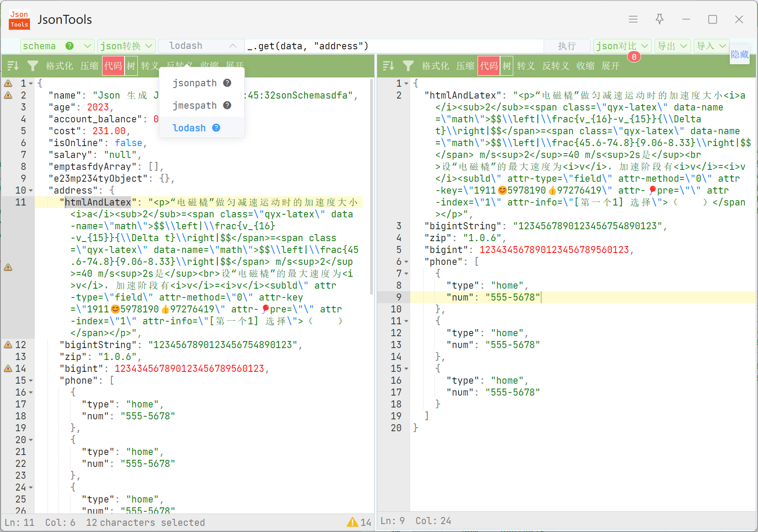The width and height of the screenshot is (758, 532).
Task: Click "Ln: 11" in left status bar
Action: click(x=19, y=522)
